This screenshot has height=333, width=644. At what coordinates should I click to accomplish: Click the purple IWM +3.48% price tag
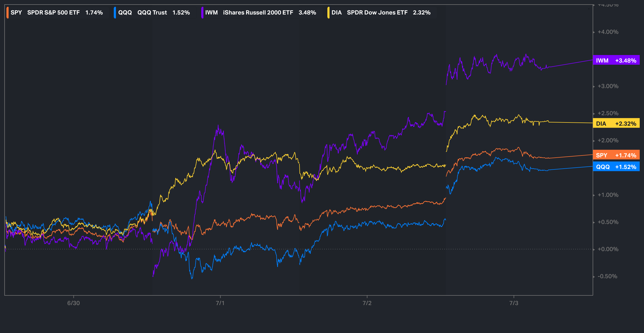[x=616, y=60]
